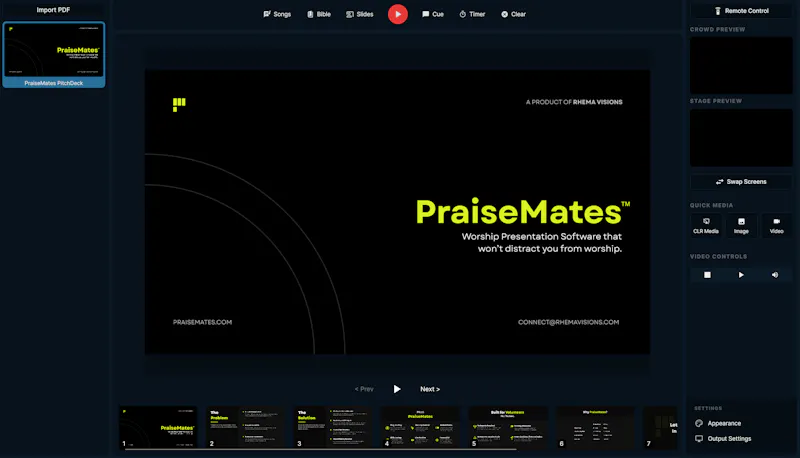The height and width of the screenshot is (458, 800).
Task: Stop the video with the stop control
Action: click(707, 275)
